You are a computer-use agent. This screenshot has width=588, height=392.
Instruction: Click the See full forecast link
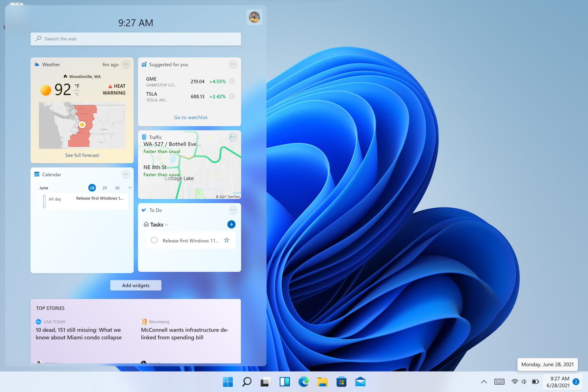click(x=82, y=155)
